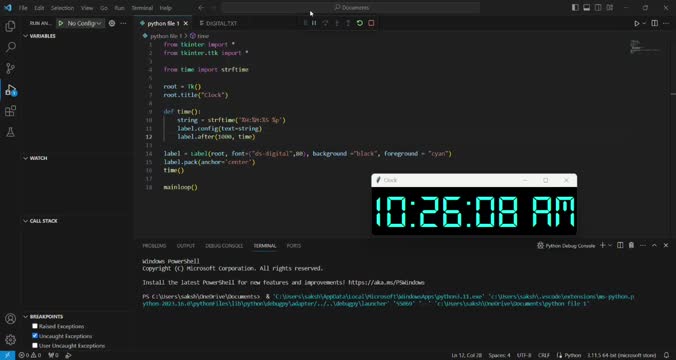
Task: Open the Source Control view
Action: click(10, 68)
